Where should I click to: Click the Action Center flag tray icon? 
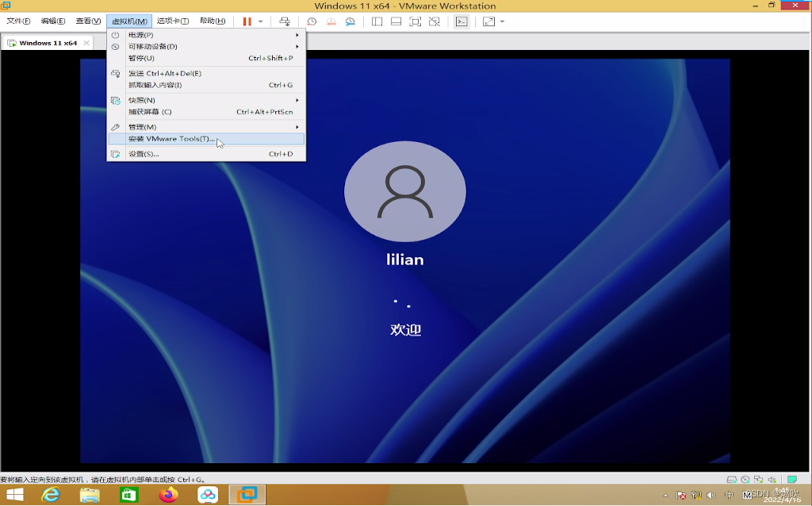click(681, 496)
